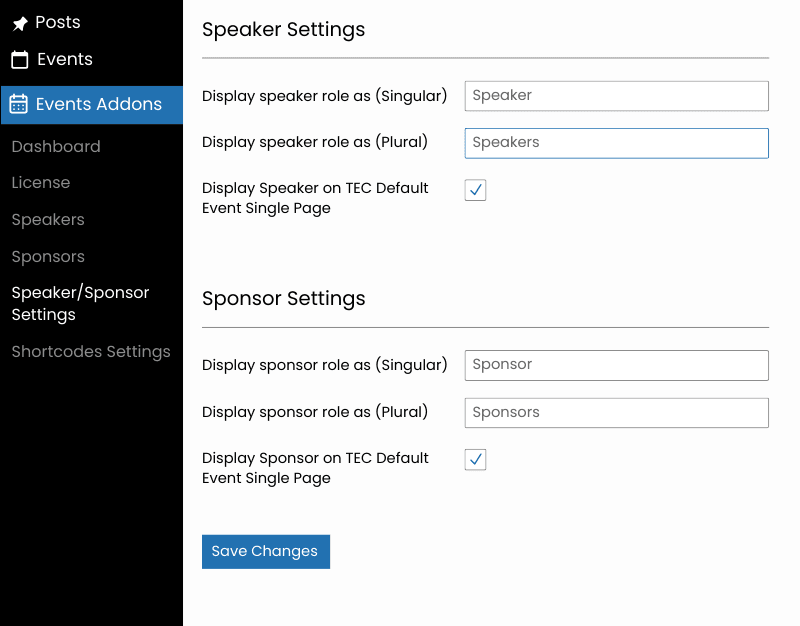Screen dimensions: 800x626
Task: Navigate to the Sponsors submenu item
Action: [48, 257]
